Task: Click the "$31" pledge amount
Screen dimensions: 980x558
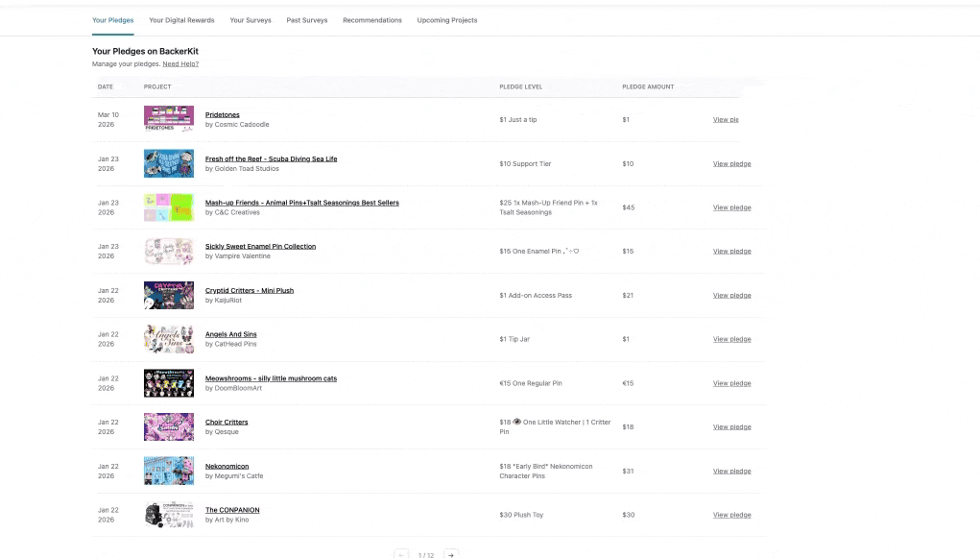Action: [628, 471]
